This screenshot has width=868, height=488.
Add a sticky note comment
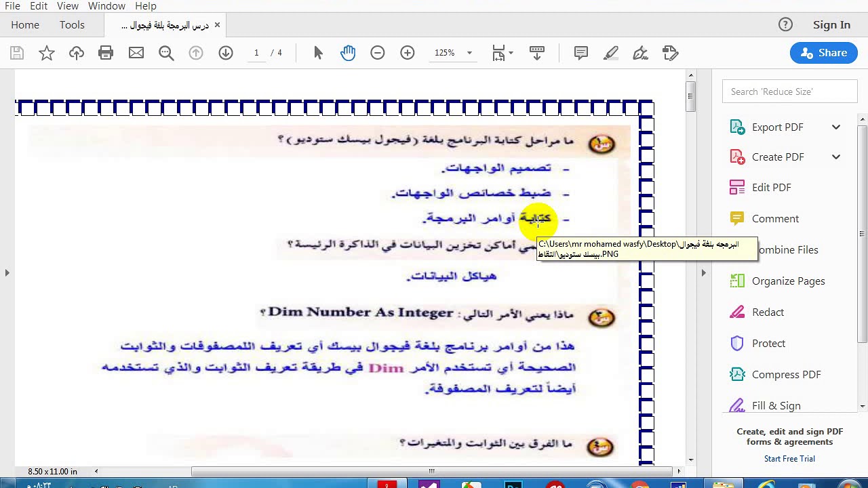click(x=581, y=53)
